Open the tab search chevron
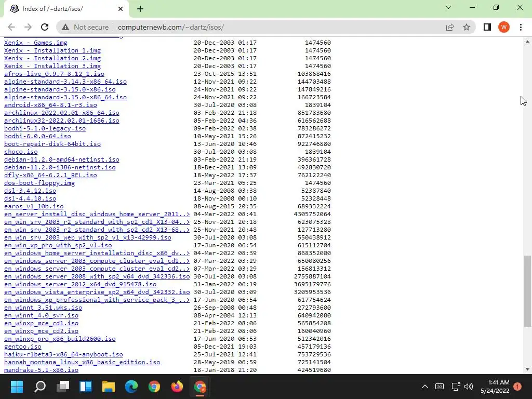The image size is (532, 399). (x=448, y=7)
